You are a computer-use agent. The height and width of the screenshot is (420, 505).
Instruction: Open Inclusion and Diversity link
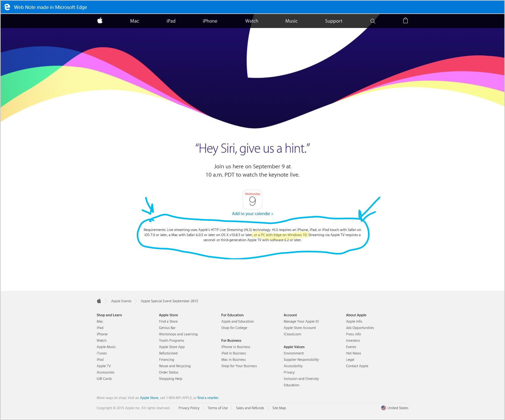point(301,379)
